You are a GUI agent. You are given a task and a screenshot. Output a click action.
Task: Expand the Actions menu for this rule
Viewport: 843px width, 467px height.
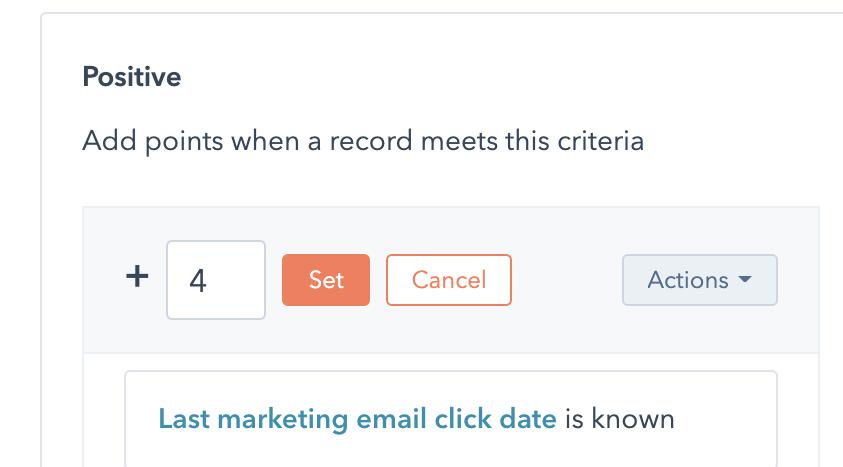[x=699, y=280]
